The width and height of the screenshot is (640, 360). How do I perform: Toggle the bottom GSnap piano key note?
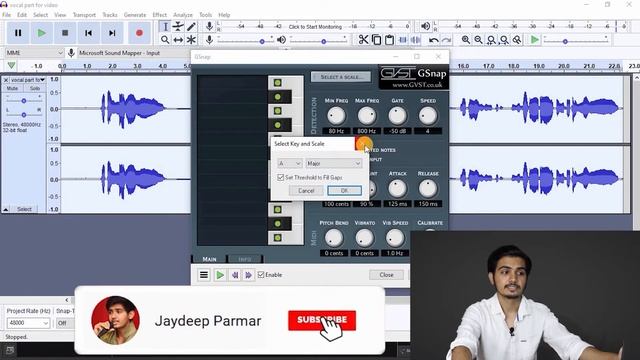(x=278, y=238)
